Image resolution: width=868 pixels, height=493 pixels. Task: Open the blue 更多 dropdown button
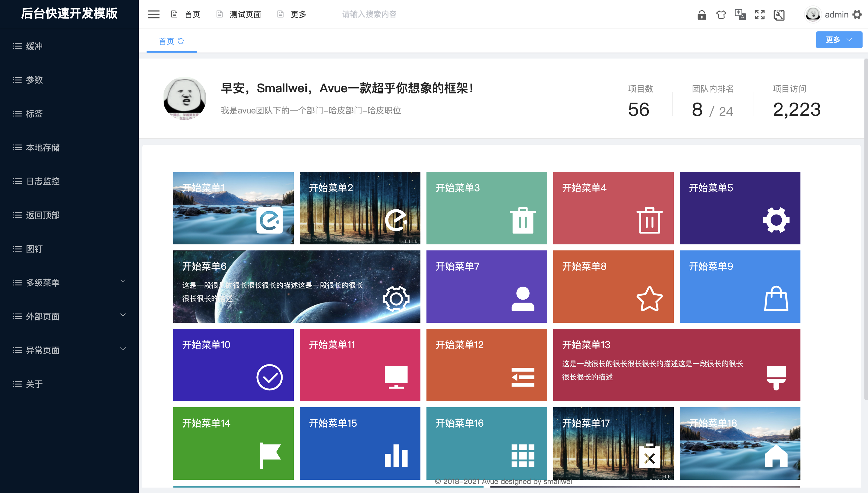(838, 40)
